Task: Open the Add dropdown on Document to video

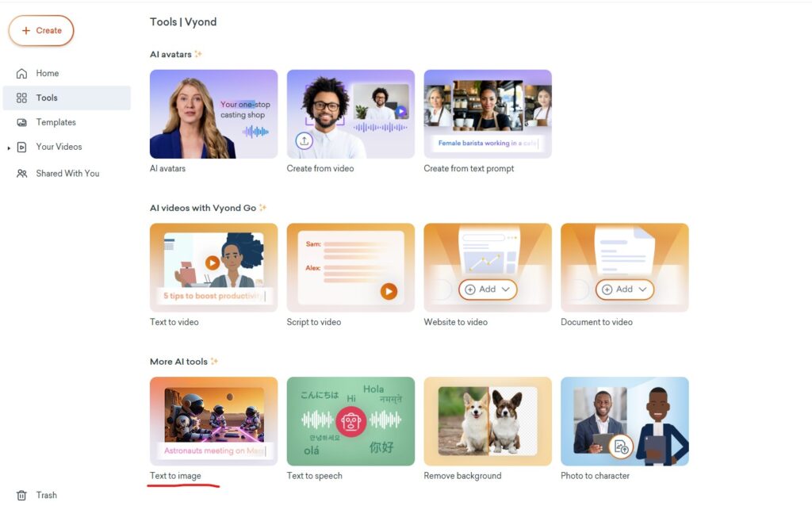Action: coord(625,289)
